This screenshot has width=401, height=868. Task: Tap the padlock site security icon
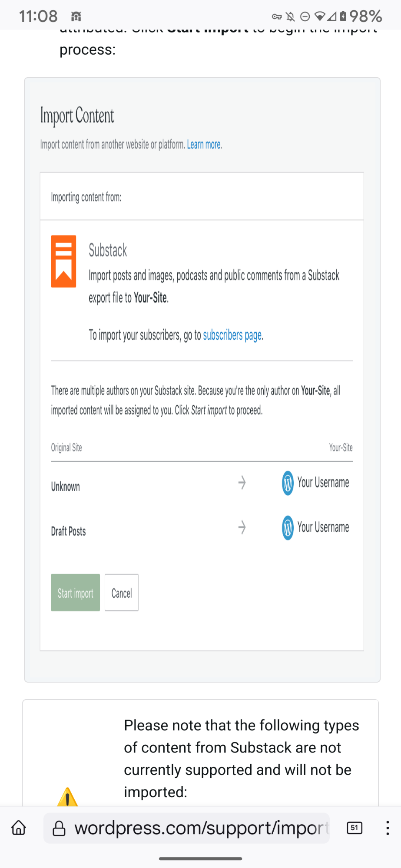click(x=59, y=828)
